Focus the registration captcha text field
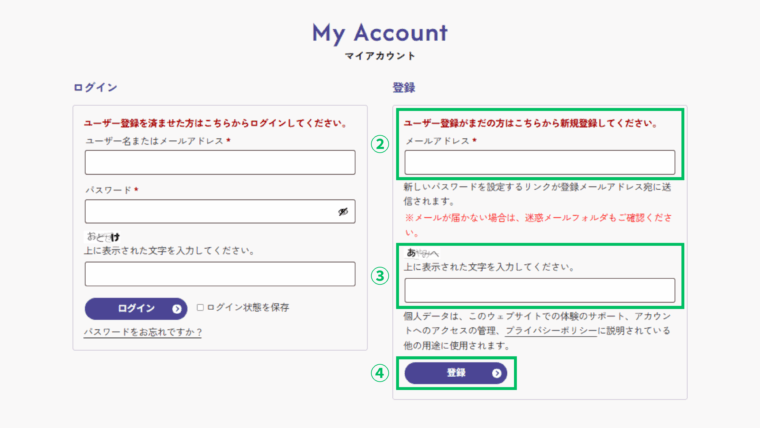This screenshot has height=428, width=760. pos(539,290)
